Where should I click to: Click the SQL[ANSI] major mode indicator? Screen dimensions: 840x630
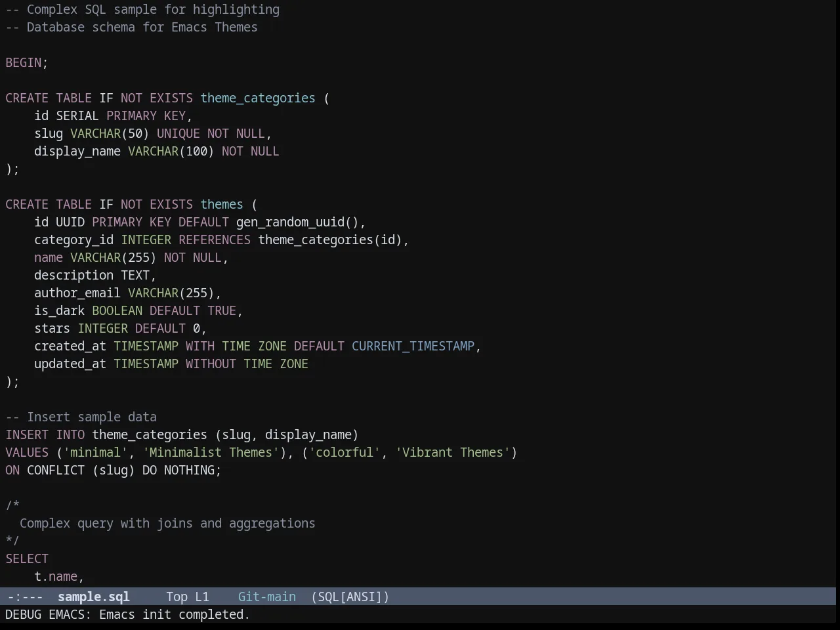tap(350, 597)
